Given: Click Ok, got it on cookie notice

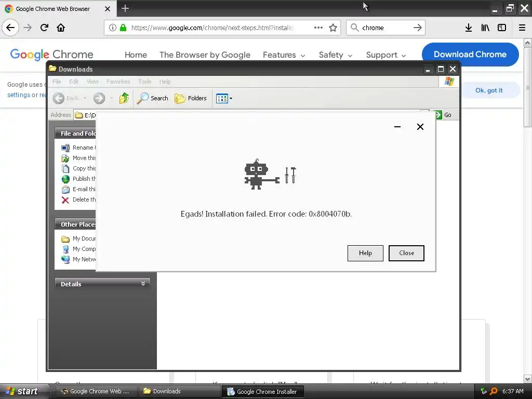Looking at the screenshot, I should pyautogui.click(x=488, y=90).
